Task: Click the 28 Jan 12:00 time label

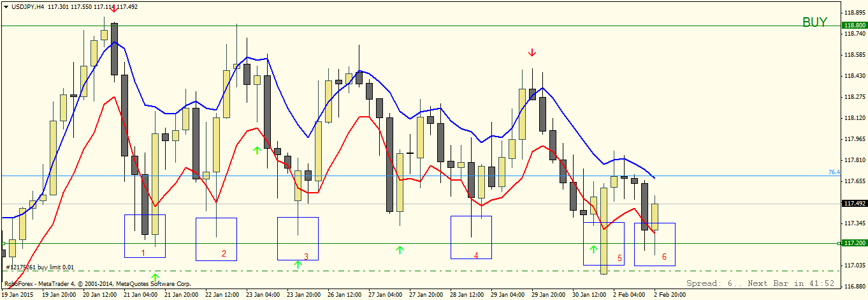Action: [468, 295]
